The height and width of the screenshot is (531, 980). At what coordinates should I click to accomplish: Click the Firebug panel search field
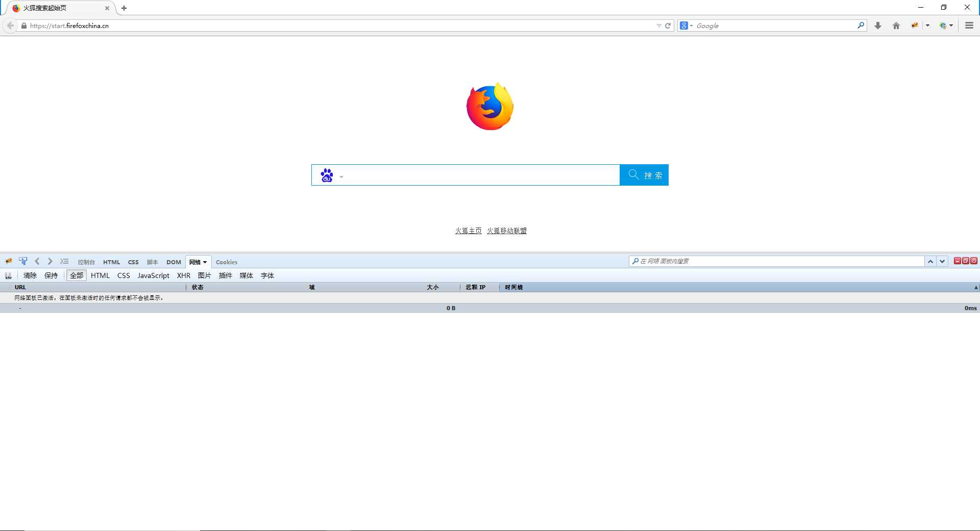(x=776, y=261)
